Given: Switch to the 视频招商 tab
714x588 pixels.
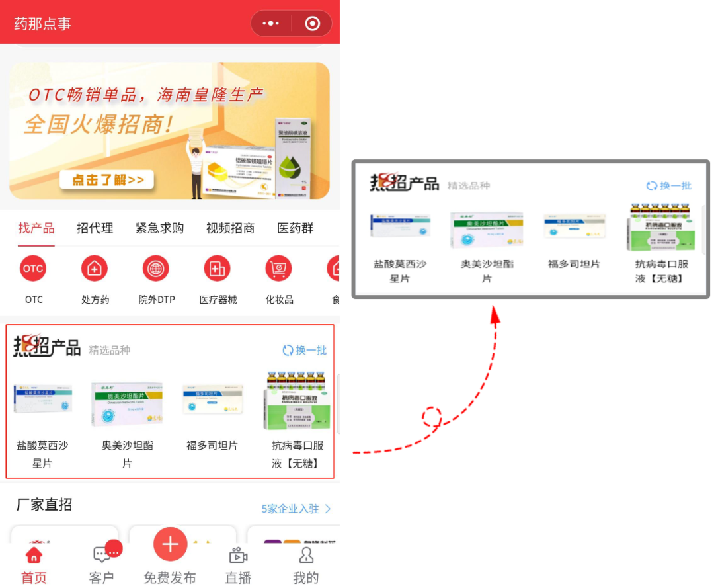Looking at the screenshot, I should [231, 228].
